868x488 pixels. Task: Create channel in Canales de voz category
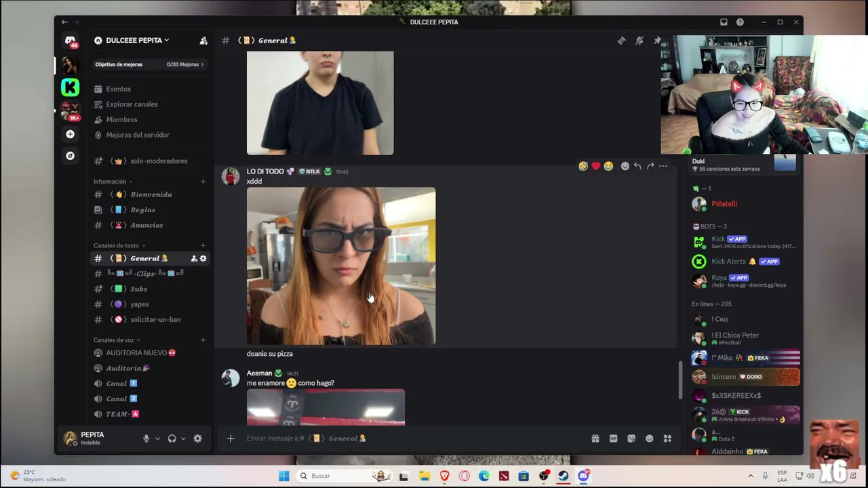203,340
